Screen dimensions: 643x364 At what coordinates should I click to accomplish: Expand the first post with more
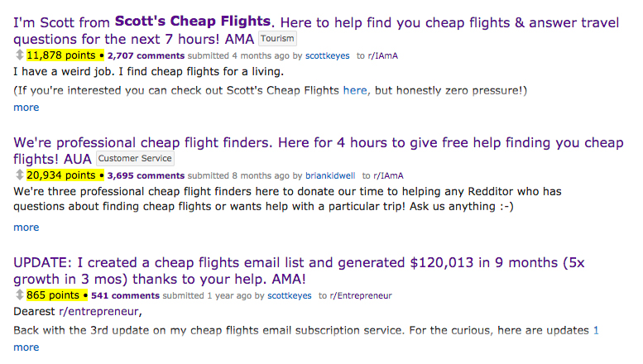26,108
